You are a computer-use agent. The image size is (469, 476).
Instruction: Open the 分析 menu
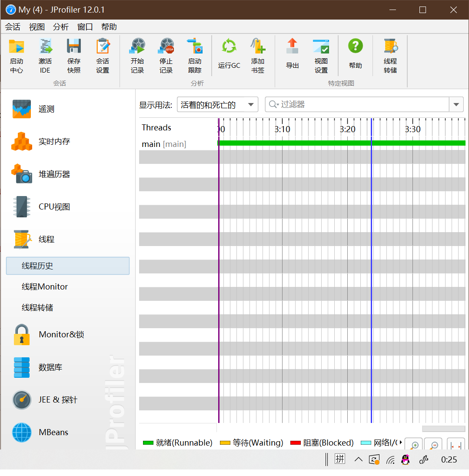61,27
